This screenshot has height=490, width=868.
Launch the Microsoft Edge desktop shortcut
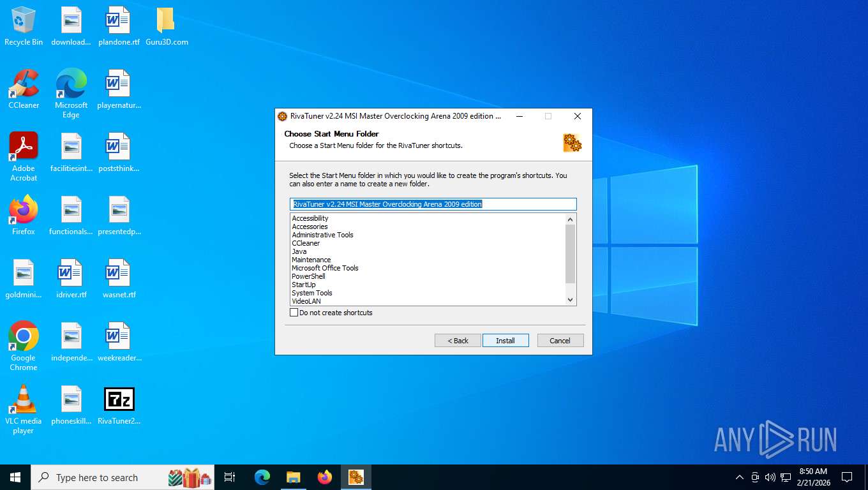(x=71, y=94)
